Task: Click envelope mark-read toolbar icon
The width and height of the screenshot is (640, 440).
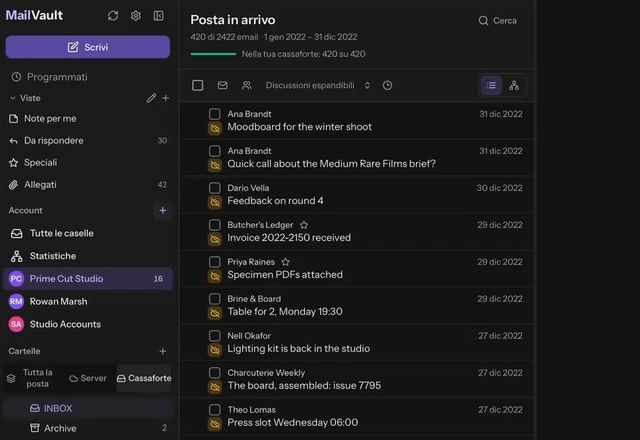Action: pos(222,85)
